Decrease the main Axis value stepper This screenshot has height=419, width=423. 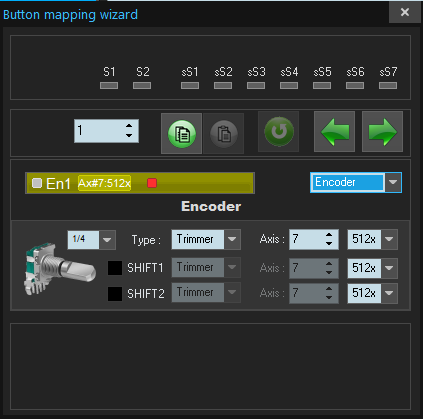329,244
